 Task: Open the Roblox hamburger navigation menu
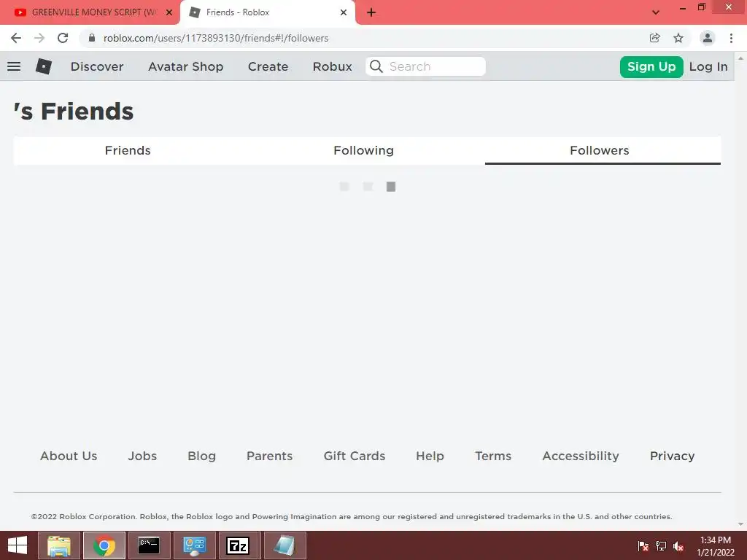(x=14, y=66)
